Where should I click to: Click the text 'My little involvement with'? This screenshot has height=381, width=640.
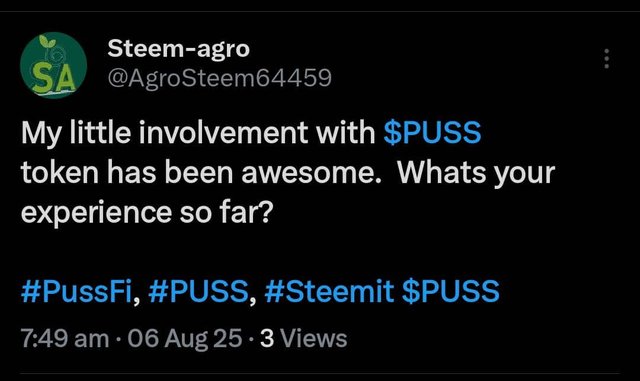198,132
